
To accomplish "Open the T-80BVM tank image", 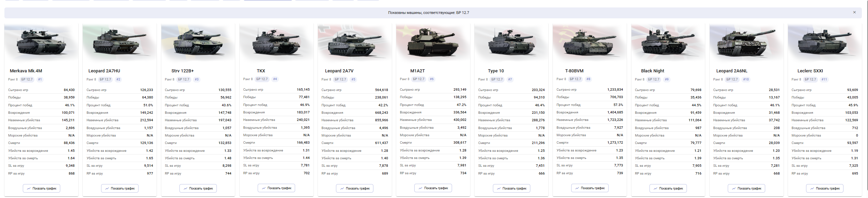I will pyautogui.click(x=590, y=42).
